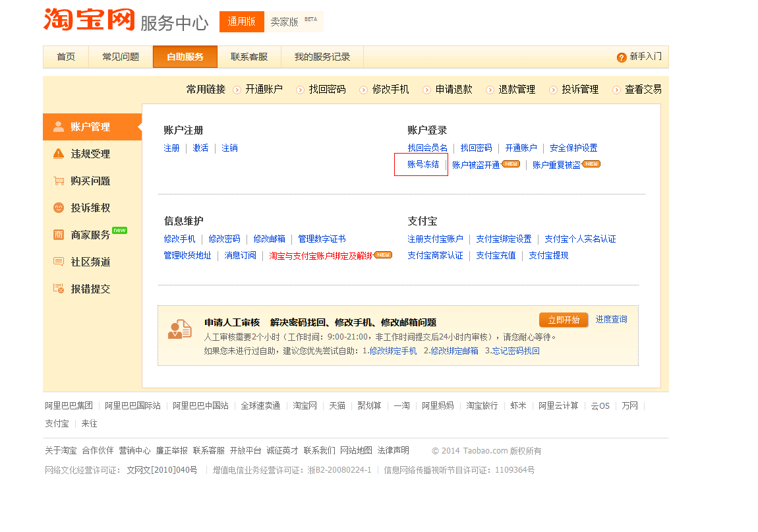The image size is (758, 532).
Task: Click the 注销 link
Action: [229, 148]
